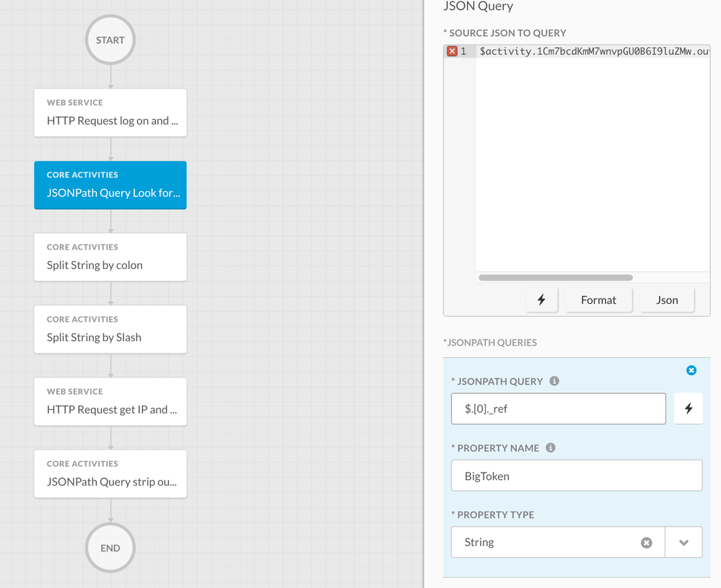The height and width of the screenshot is (588, 721).
Task: Select JSONPath Query strip out activity
Action: (x=110, y=473)
